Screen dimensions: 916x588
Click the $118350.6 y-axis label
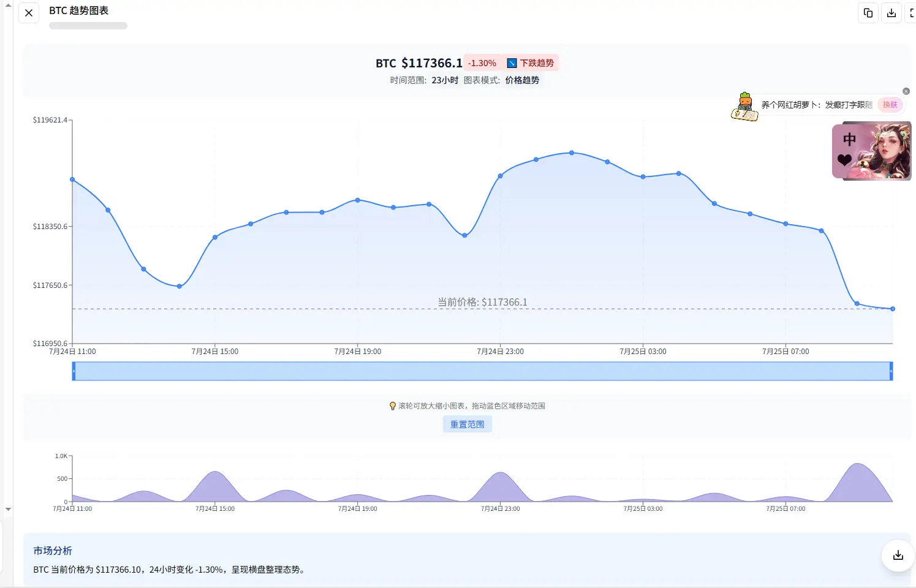point(50,227)
